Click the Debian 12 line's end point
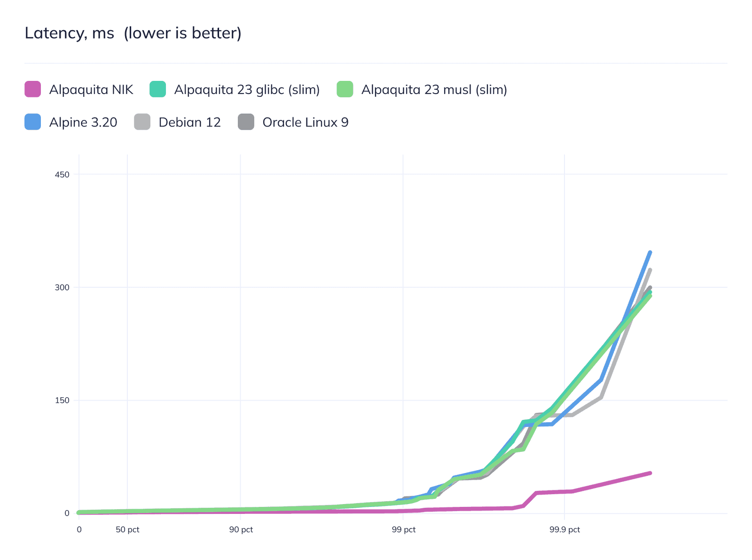This screenshot has width=752, height=560. click(650, 270)
